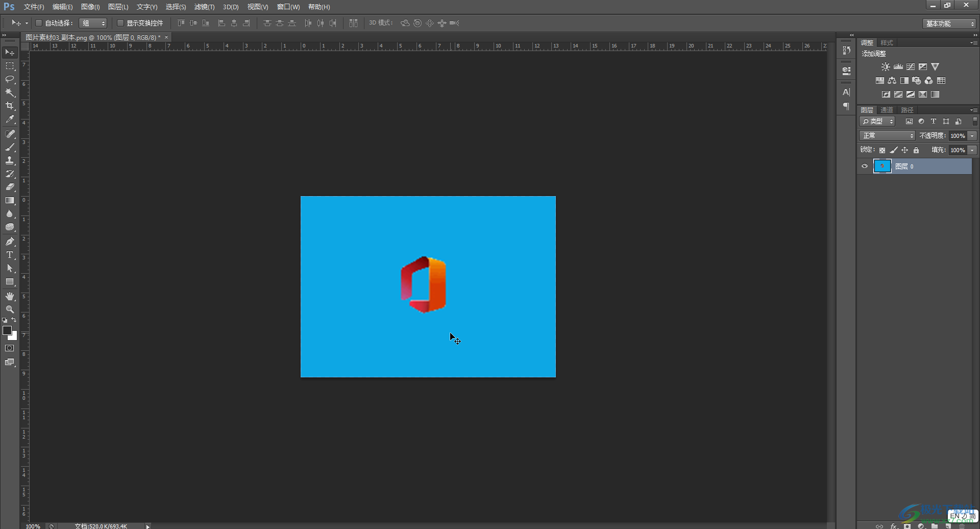Swap foreground and background colors
980x529 pixels.
pos(14,320)
